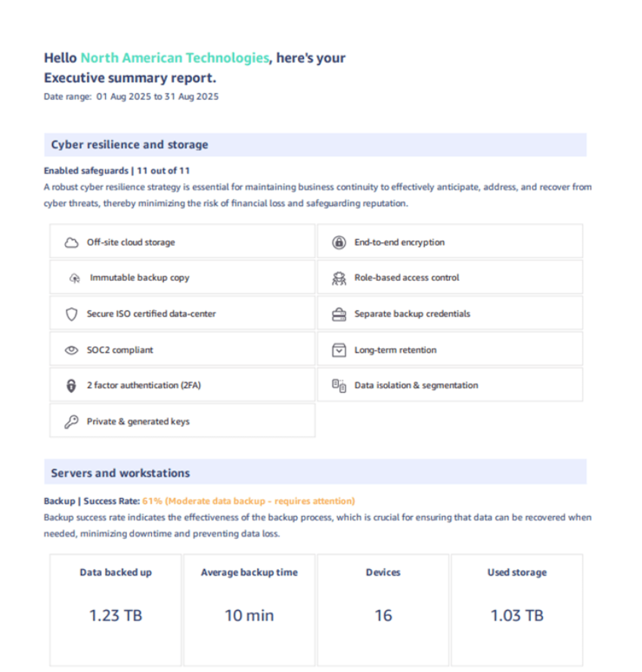The height and width of the screenshot is (672, 642).
Task: Click the Used storage 1.03 TB card
Action: coord(516,609)
